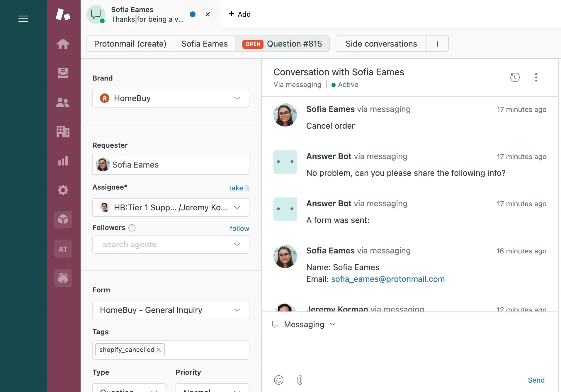The width and height of the screenshot is (561, 392).
Task: Click the Tags input field beside shopify_cancelled
Action: (x=207, y=350)
